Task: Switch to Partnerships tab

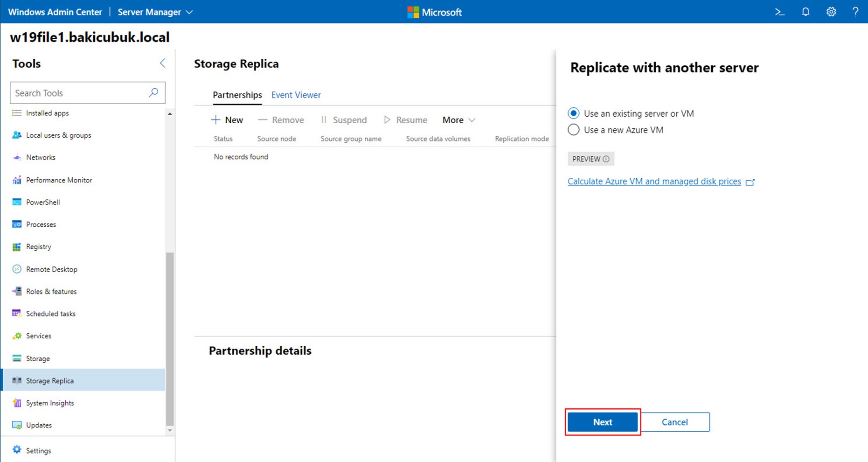Action: tap(237, 95)
